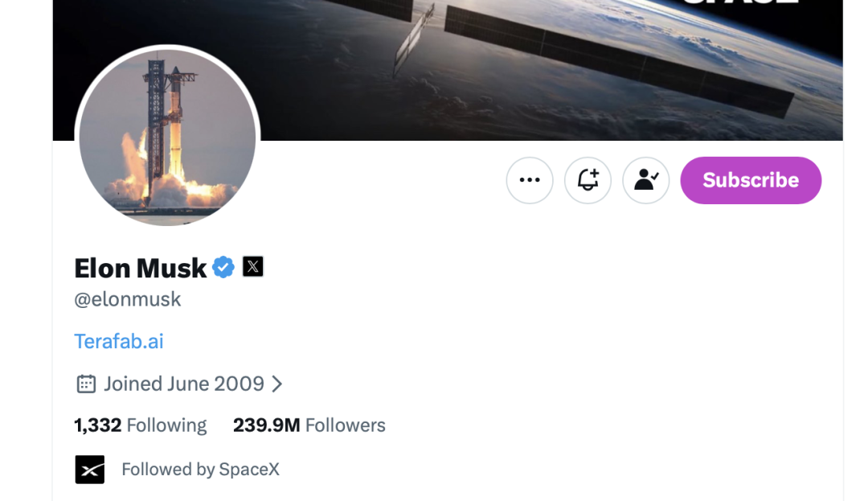Open the rocket launch profile picture

(167, 136)
